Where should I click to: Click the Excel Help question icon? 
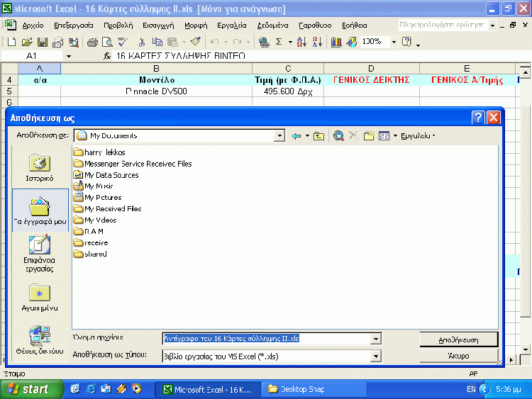pos(406,42)
